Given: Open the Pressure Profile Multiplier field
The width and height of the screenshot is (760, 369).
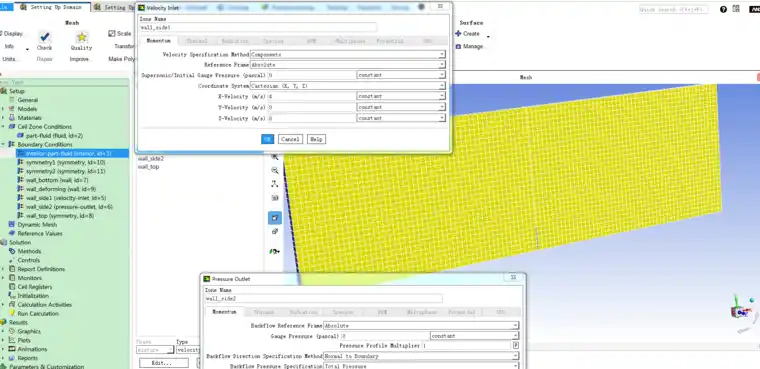Looking at the screenshot, I should (x=467, y=346).
